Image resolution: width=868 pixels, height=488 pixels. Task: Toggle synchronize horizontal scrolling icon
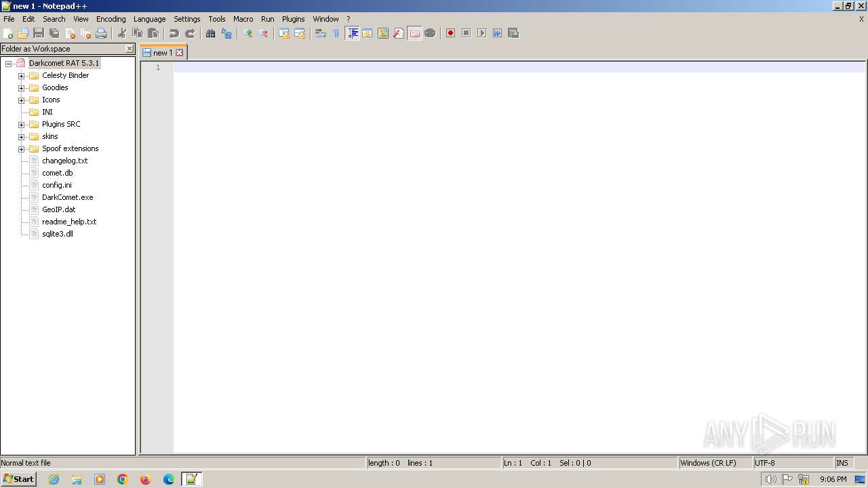coord(300,33)
